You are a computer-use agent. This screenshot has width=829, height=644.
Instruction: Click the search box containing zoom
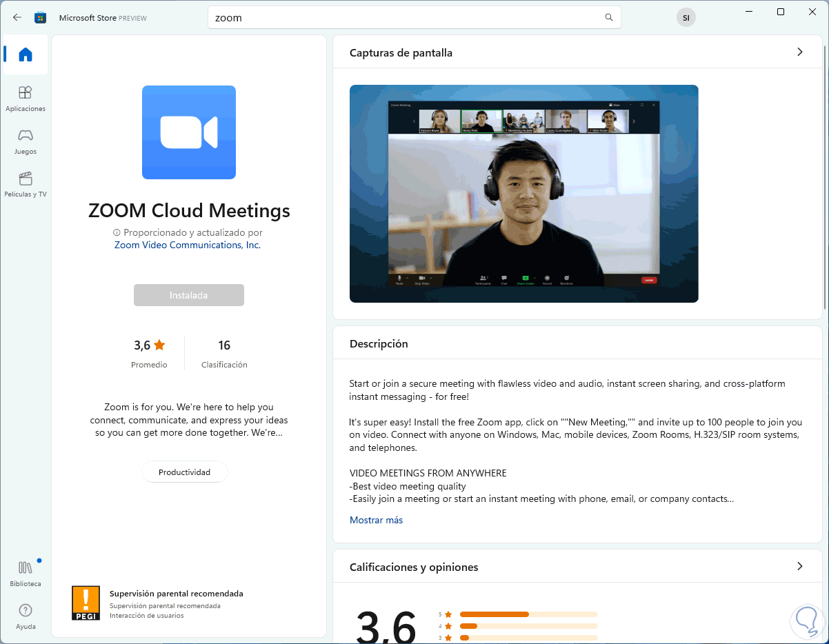[x=415, y=18]
